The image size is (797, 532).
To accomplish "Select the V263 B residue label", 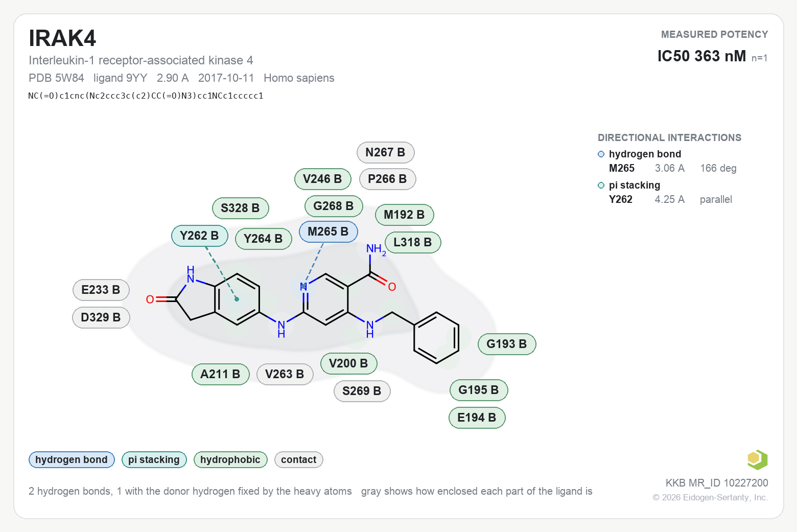I will pos(285,374).
